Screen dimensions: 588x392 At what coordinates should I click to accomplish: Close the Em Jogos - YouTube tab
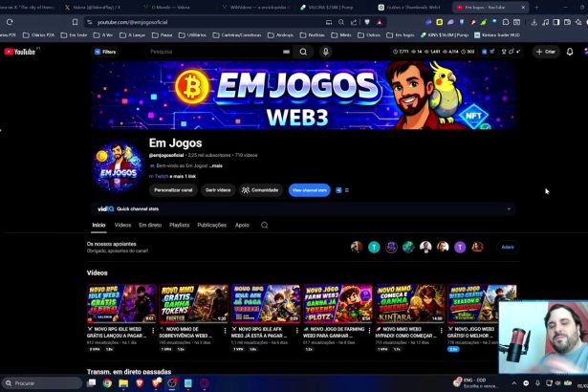tap(523, 7)
